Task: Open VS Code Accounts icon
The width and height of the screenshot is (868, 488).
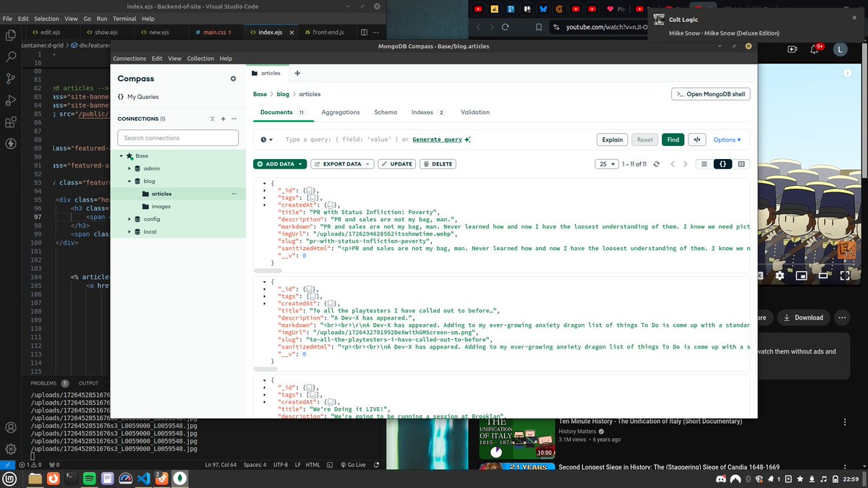Action: [11, 428]
